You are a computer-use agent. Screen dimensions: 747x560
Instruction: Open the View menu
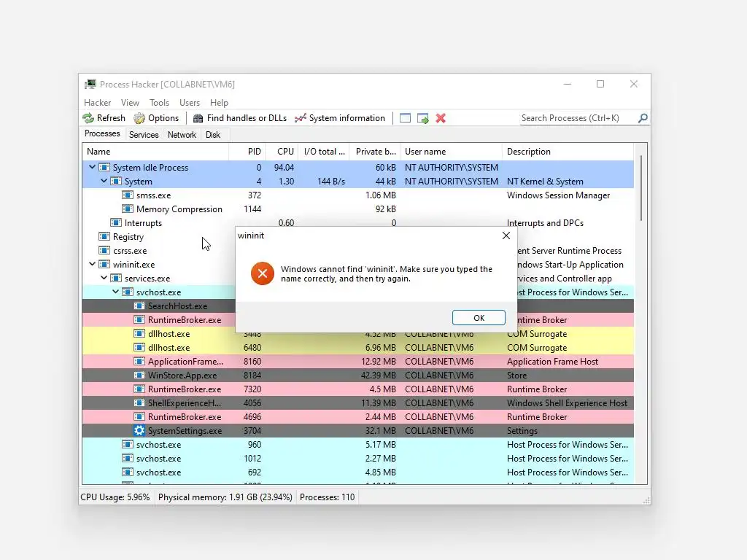(130, 102)
